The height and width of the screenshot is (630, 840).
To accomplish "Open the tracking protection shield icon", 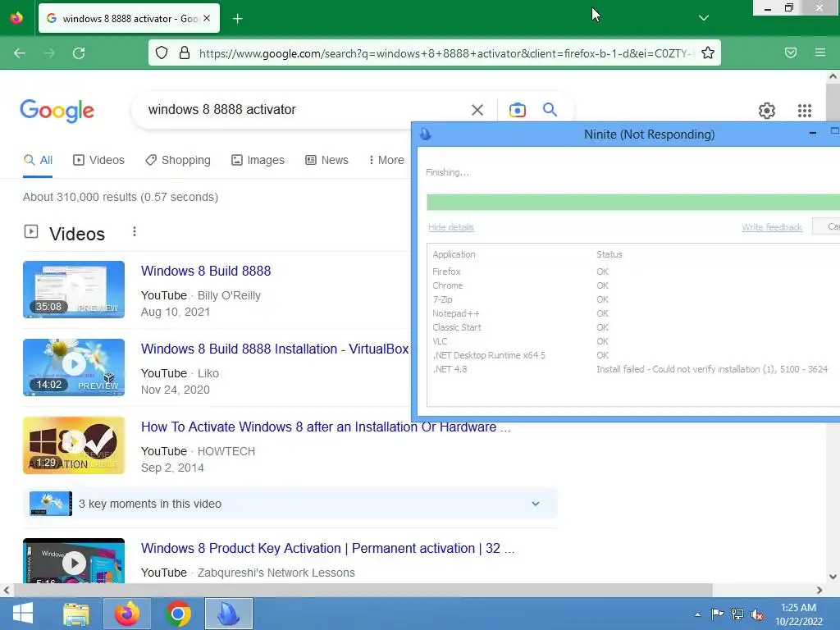I will pyautogui.click(x=162, y=52).
